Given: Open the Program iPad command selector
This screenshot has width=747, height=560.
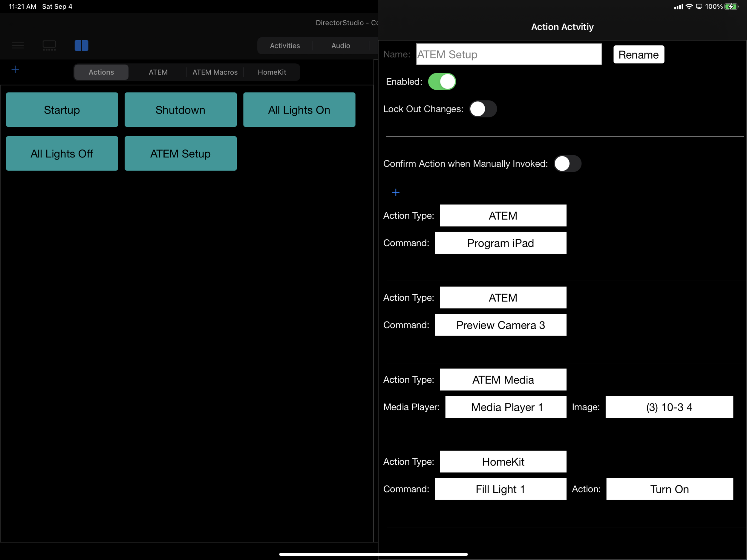Looking at the screenshot, I should 500,243.
